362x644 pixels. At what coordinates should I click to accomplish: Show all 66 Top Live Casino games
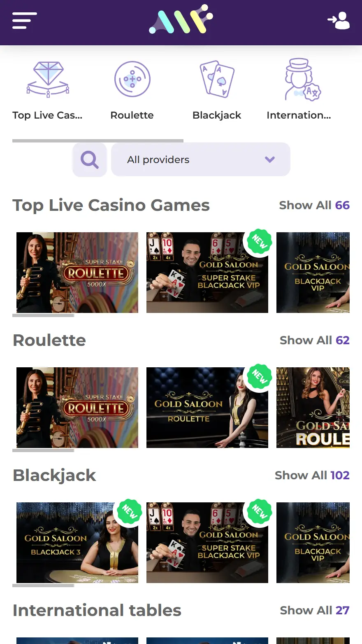314,205
